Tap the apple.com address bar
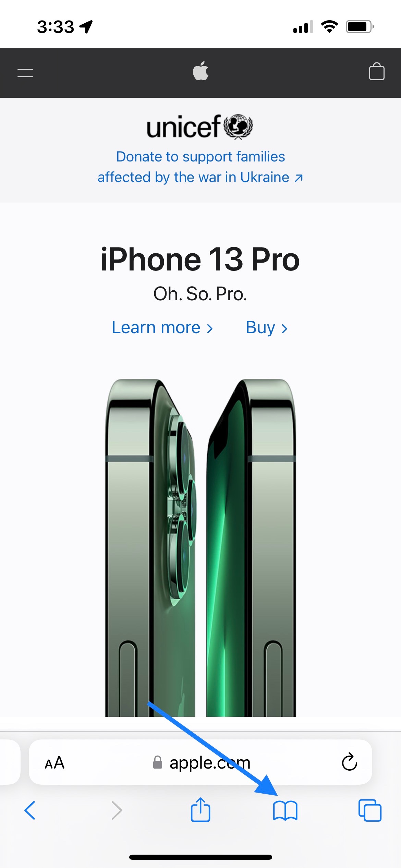Viewport: 401px width, 868px height. click(200, 762)
